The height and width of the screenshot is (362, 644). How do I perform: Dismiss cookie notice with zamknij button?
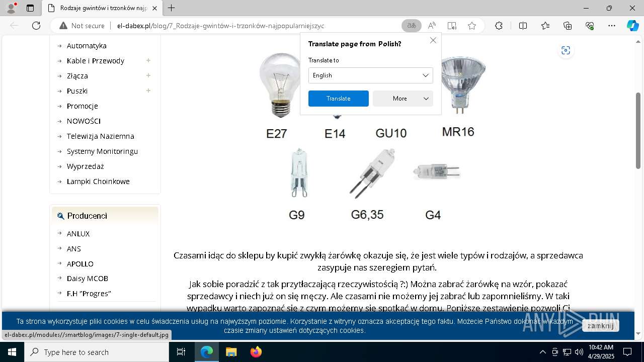pos(600,326)
